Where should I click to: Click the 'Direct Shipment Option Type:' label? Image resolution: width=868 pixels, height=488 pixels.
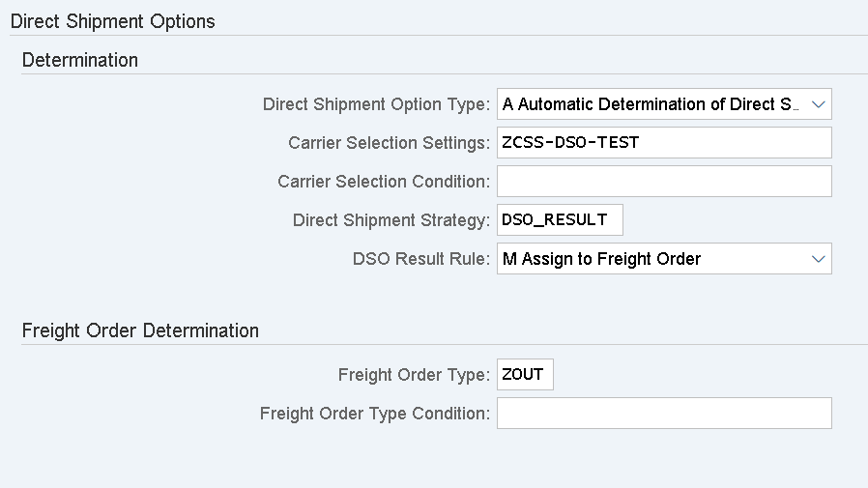376,104
